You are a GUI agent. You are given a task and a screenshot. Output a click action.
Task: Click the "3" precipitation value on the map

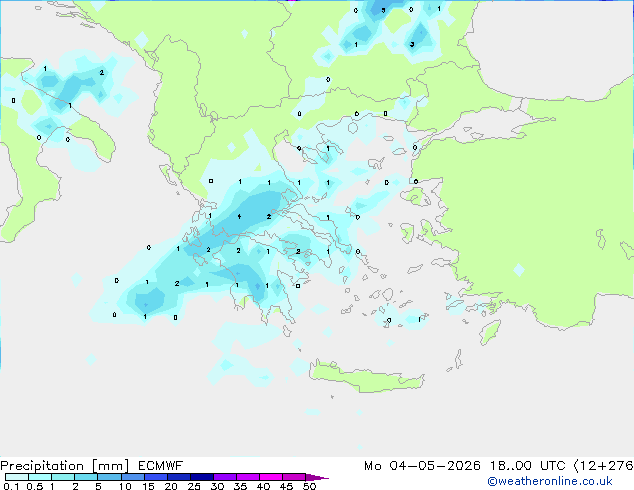click(412, 44)
